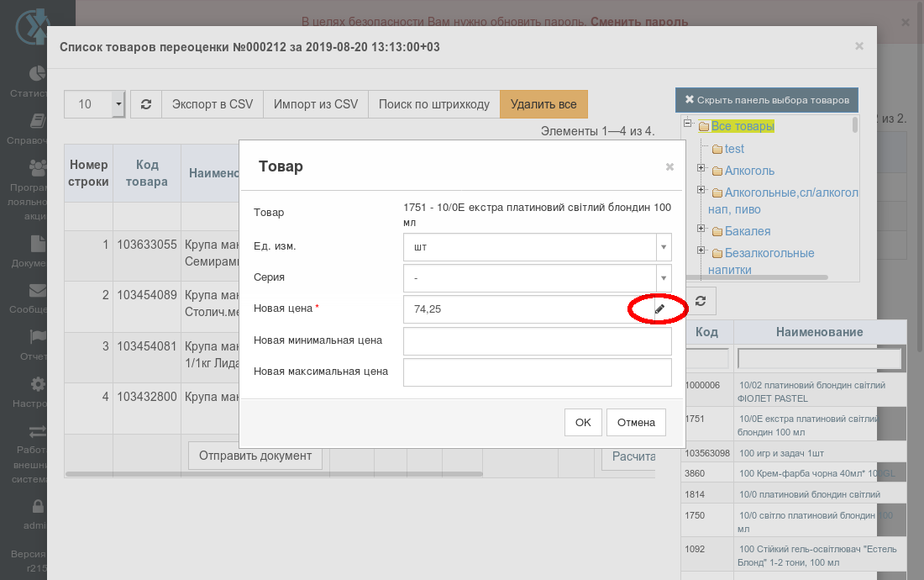Image resolution: width=924 pixels, height=580 pixels.
Task: Open the page size dropdown showing 10
Action: point(94,104)
